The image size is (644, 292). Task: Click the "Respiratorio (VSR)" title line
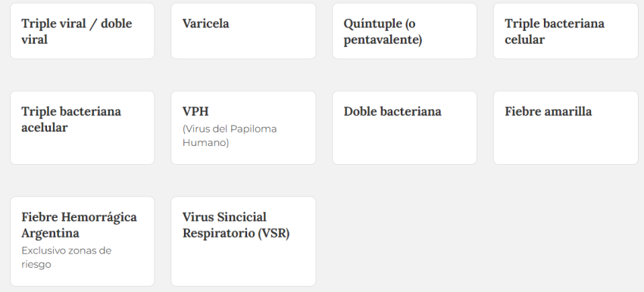coord(236,233)
